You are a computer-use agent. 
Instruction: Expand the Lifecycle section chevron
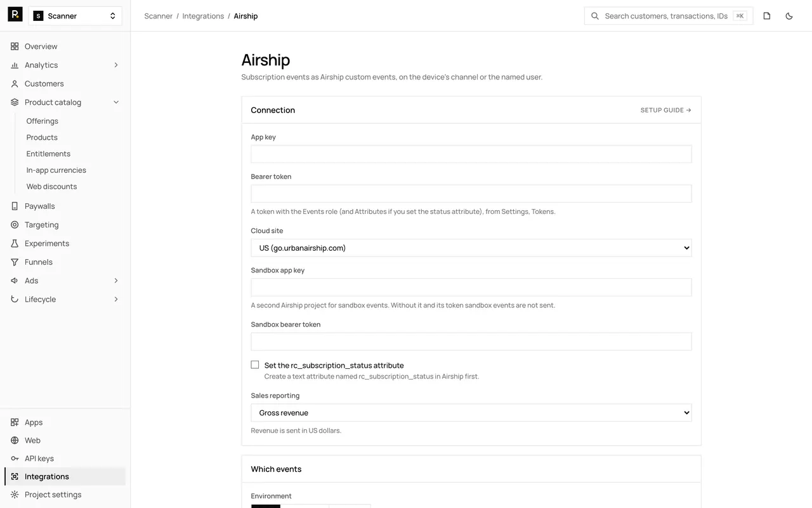pos(116,299)
